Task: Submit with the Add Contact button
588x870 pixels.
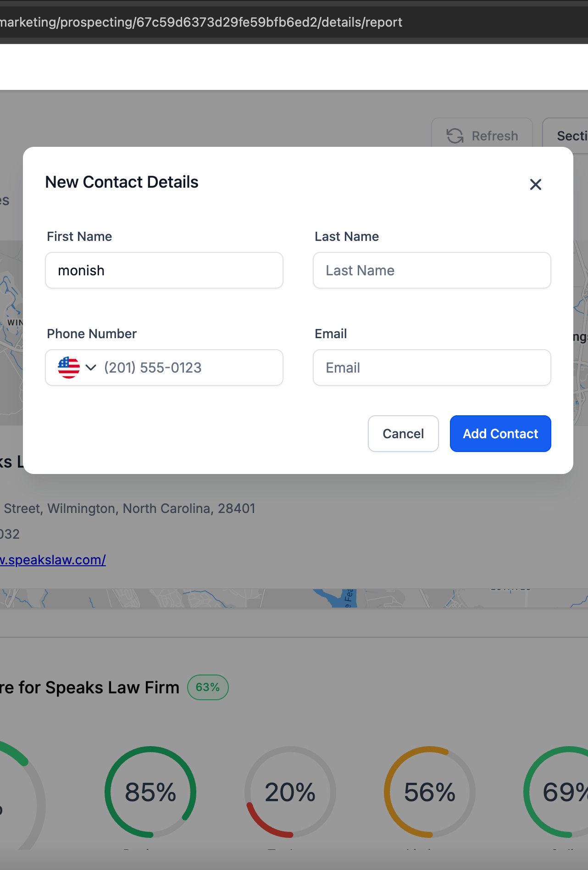Action: (x=500, y=434)
